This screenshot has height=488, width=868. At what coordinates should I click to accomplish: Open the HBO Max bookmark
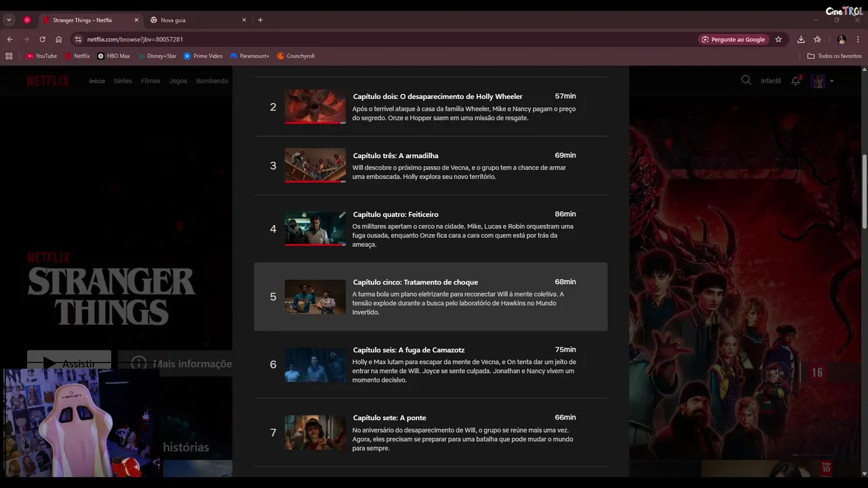coord(114,56)
